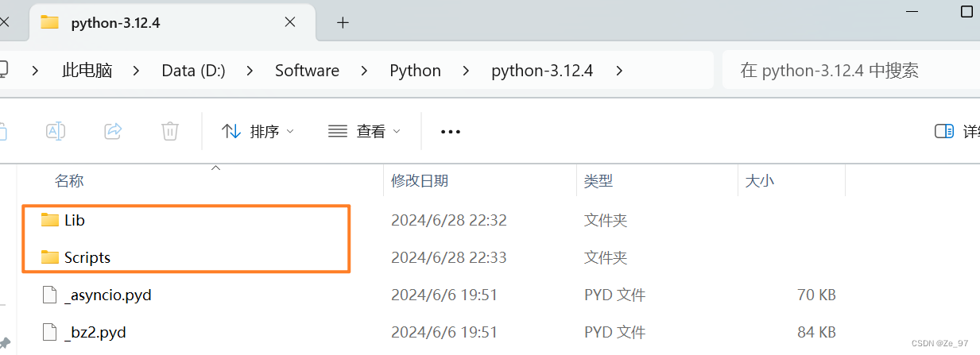The image size is (980, 355).
Task: Click the Share toolbar icon
Action: pos(113,131)
